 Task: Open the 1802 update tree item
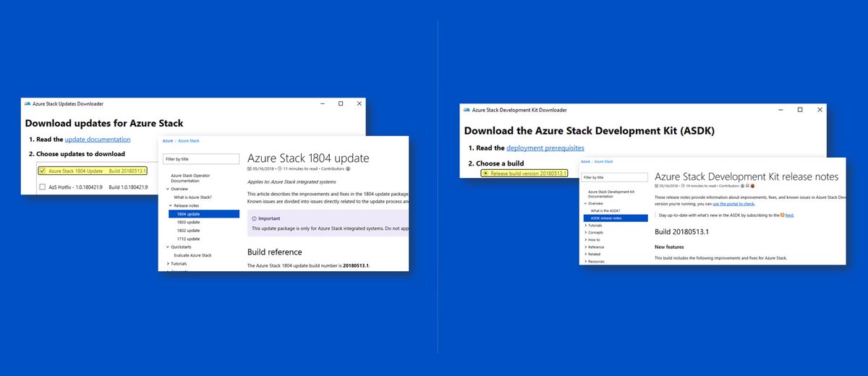(188, 230)
